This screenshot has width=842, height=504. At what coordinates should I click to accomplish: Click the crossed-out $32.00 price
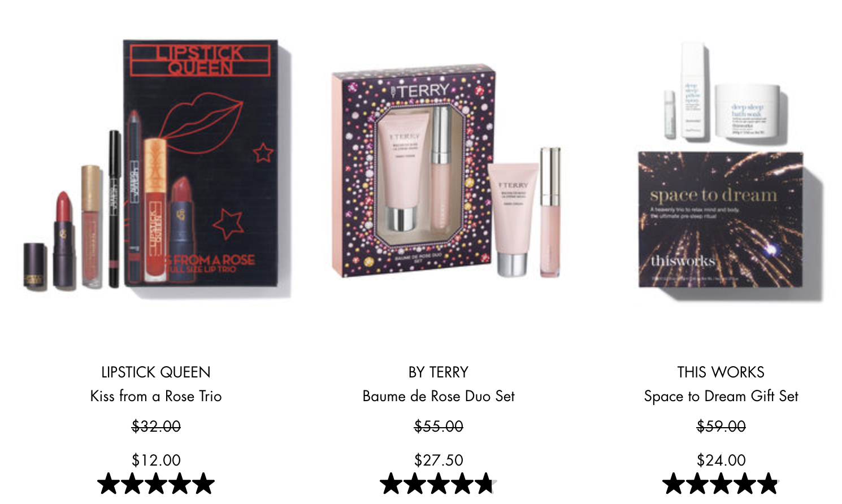156,426
